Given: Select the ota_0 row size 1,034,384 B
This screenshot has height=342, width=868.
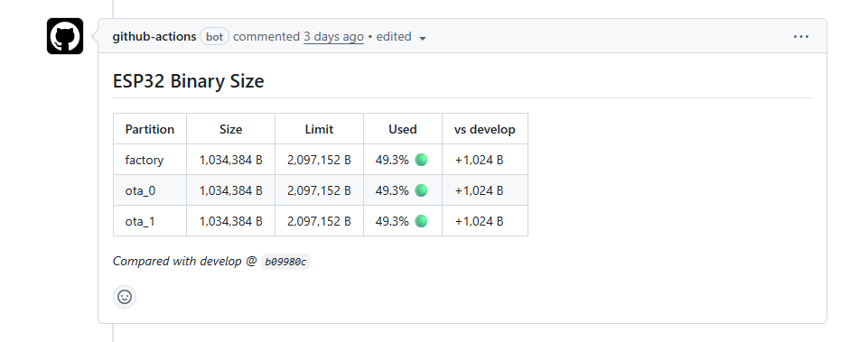Looking at the screenshot, I should (231, 190).
